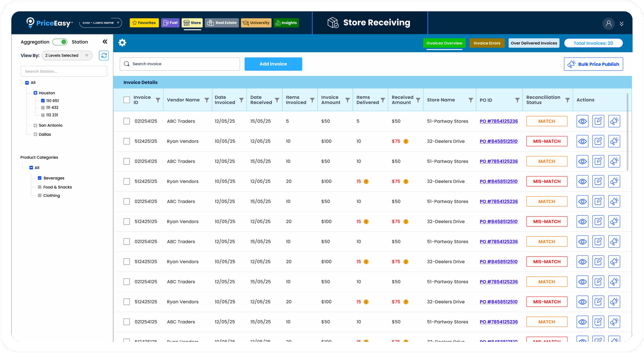Click the table vertical scrollbar

[627, 132]
